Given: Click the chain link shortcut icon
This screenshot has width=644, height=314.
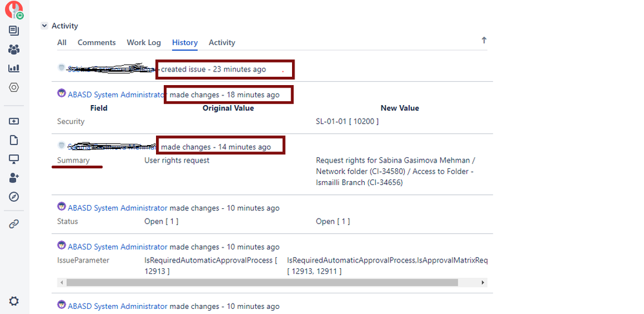Looking at the screenshot, I should pyautogui.click(x=14, y=224).
